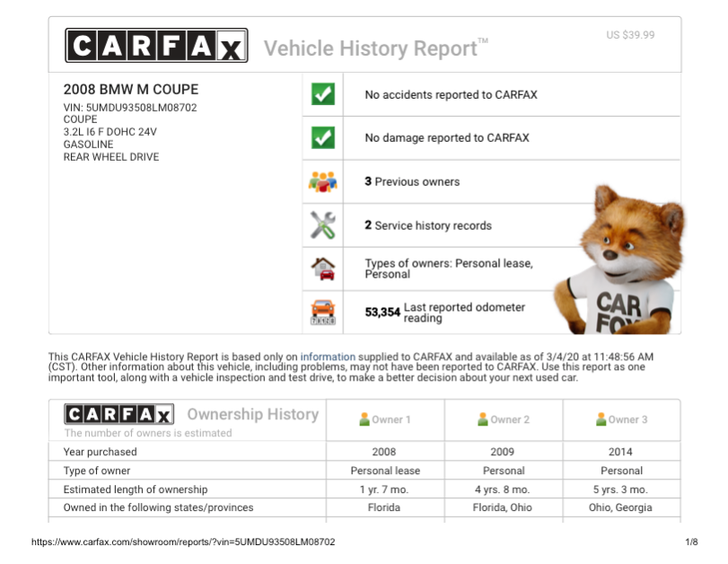Click the house and car owner type icon
Viewport: 728px width, 564px height.
322,269
